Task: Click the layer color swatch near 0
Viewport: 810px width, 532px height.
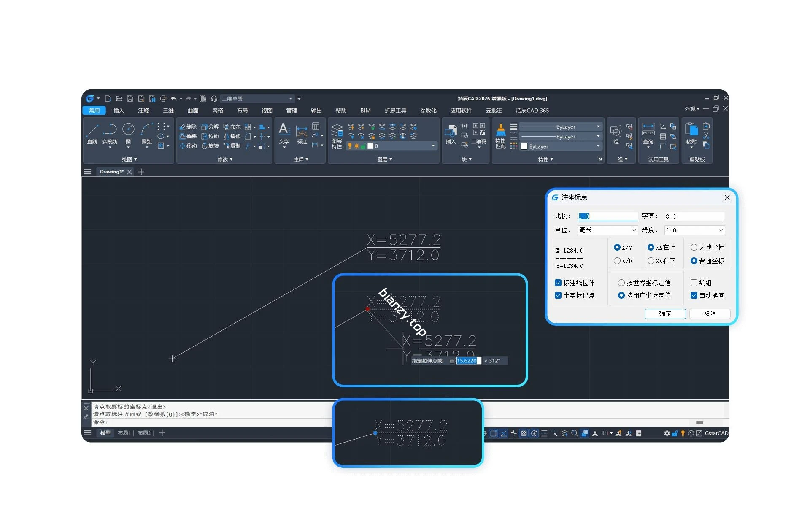Action: pos(370,146)
